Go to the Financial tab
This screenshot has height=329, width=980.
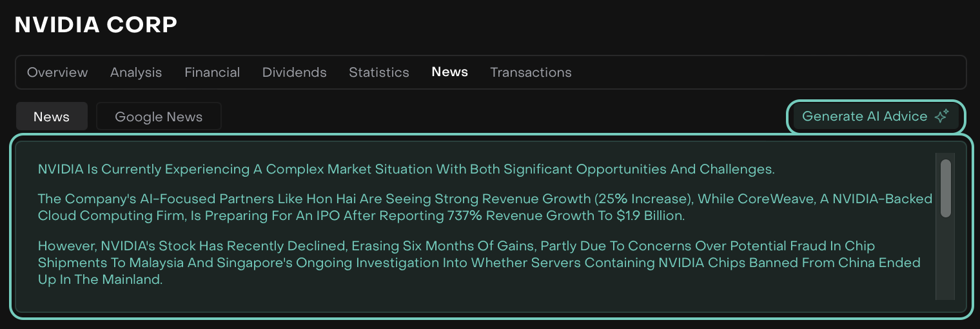(212, 72)
